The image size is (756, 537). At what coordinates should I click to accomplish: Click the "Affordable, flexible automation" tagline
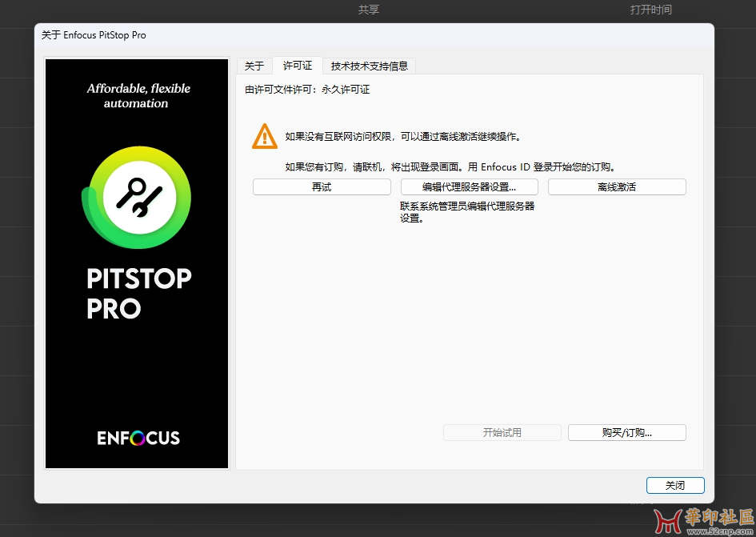[x=138, y=95]
